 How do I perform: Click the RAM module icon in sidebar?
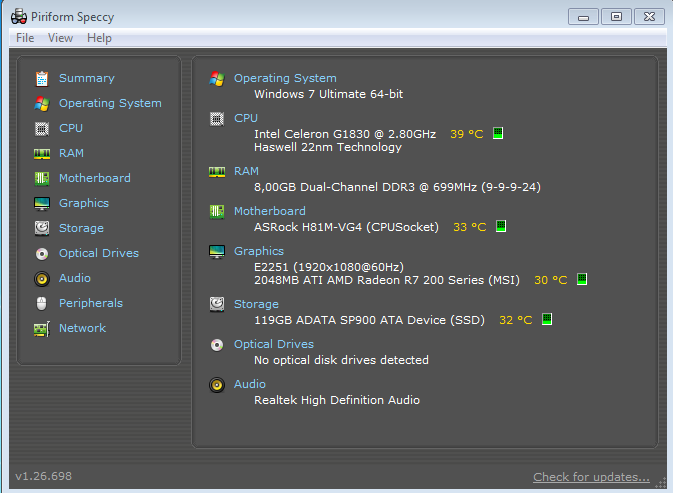click(x=42, y=154)
